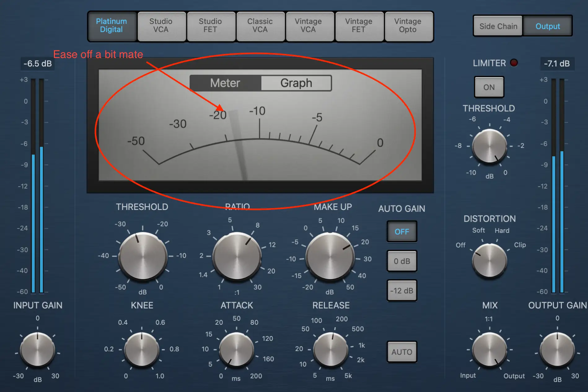Switch to the Output panel
Screen dimensions: 588x392
click(547, 26)
